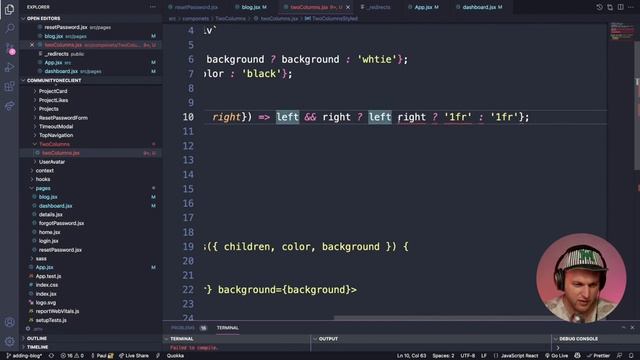Open notifications bell in status bar
Viewport: 640px width, 360px height.
pyautogui.click(x=631, y=356)
